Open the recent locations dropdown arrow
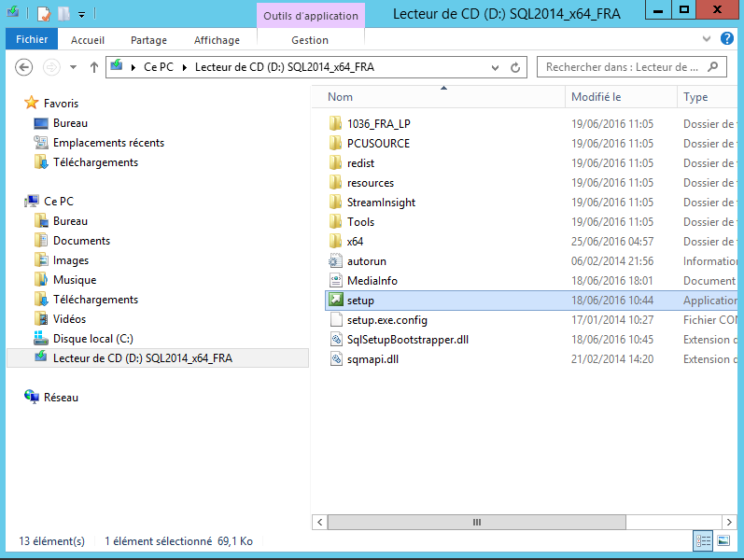 [x=73, y=67]
